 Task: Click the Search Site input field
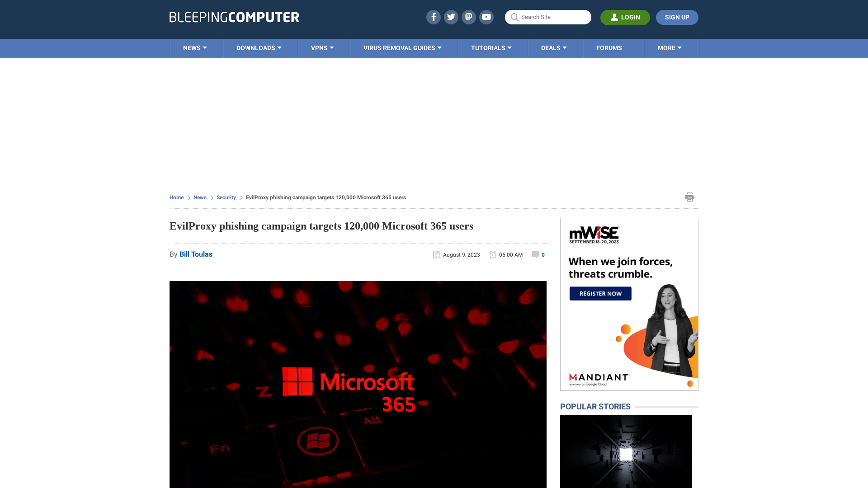548,17
